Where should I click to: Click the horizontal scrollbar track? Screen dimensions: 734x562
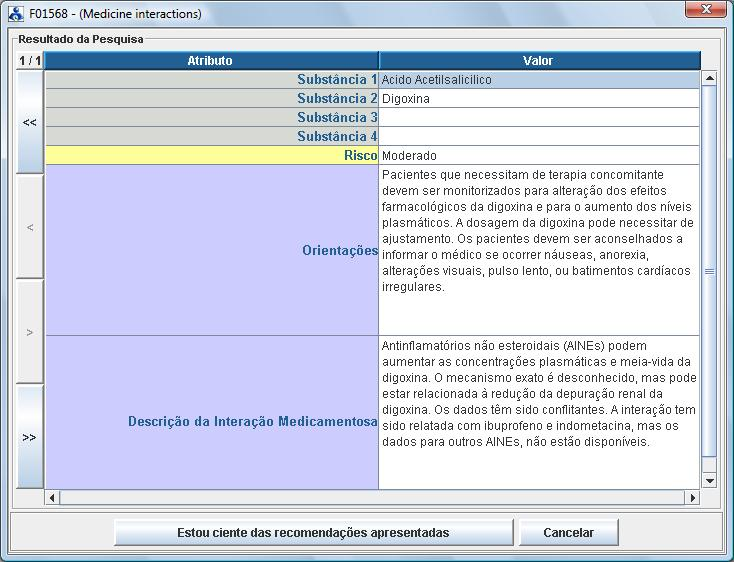(372, 497)
